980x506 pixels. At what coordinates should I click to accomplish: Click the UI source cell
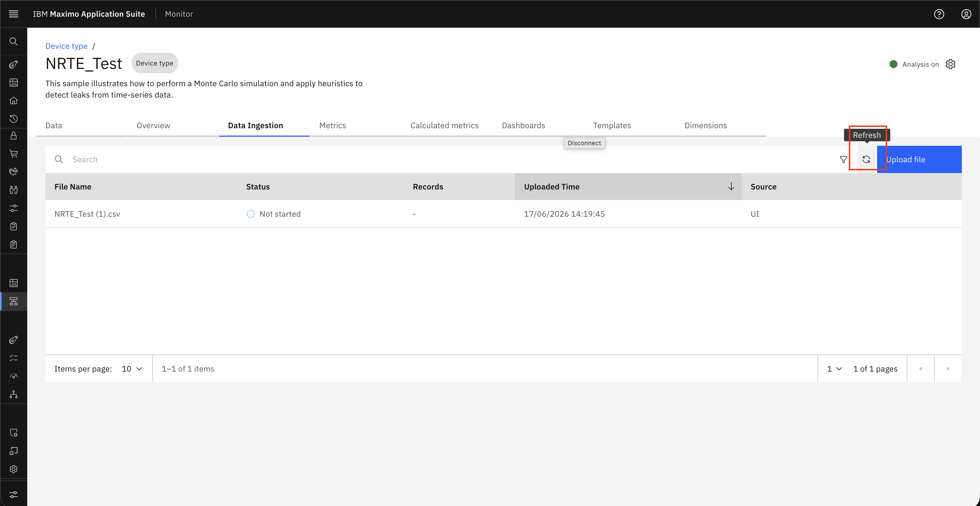(755, 214)
